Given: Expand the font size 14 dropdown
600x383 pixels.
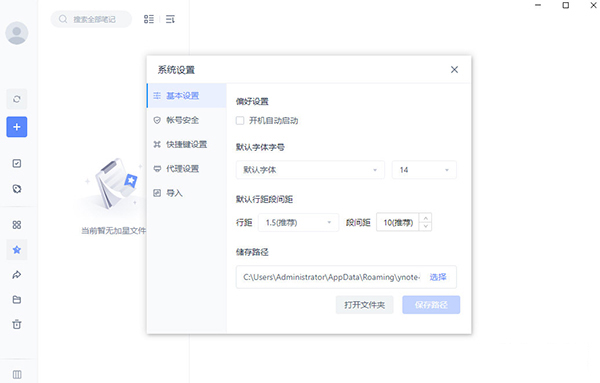Looking at the screenshot, I should click(x=424, y=170).
